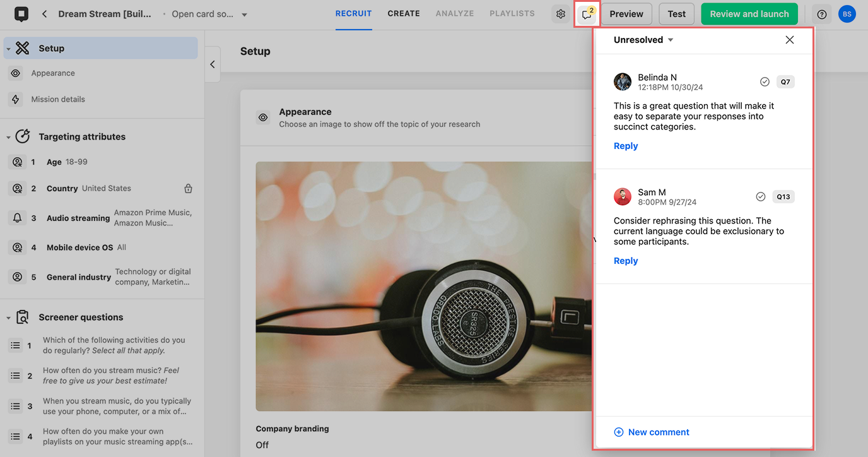868x457 pixels.
Task: Collapse the Screener questions section
Action: pos(8,318)
